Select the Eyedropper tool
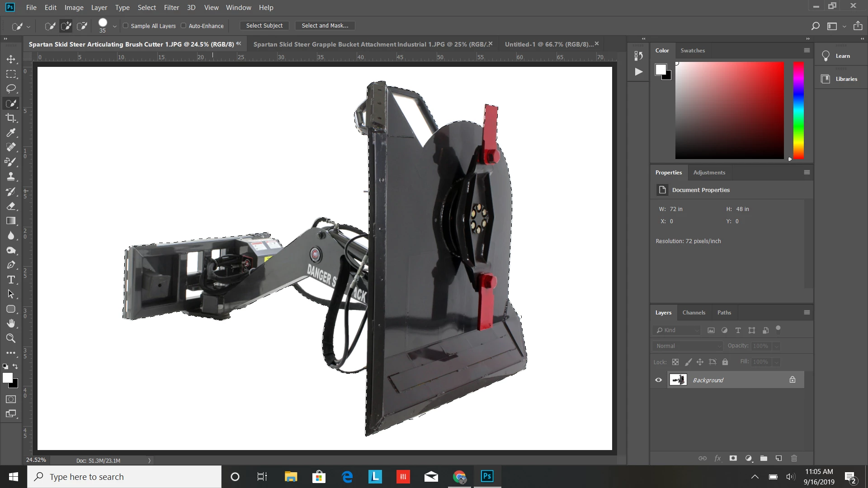 [11, 133]
